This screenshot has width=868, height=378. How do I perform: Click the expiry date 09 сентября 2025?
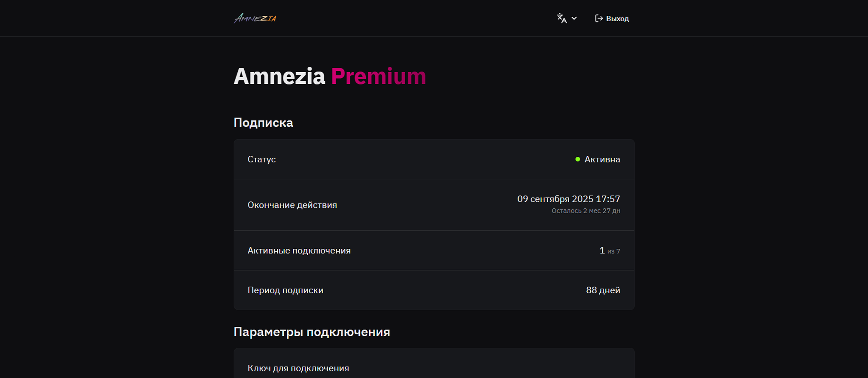pyautogui.click(x=568, y=199)
